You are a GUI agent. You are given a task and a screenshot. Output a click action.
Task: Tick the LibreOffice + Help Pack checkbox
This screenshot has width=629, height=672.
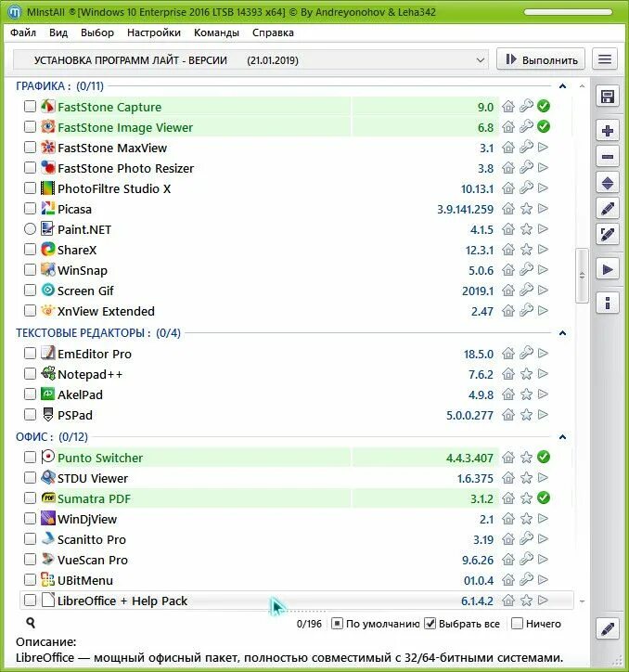click(30, 600)
